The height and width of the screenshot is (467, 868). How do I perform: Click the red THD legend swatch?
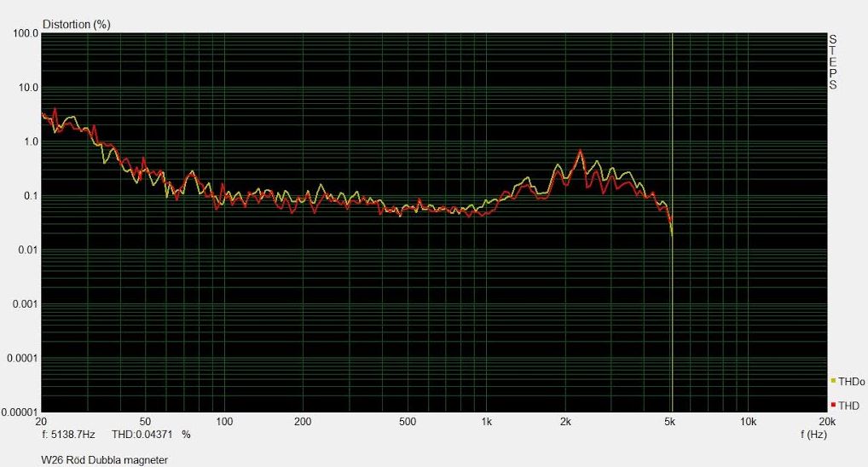click(x=833, y=405)
